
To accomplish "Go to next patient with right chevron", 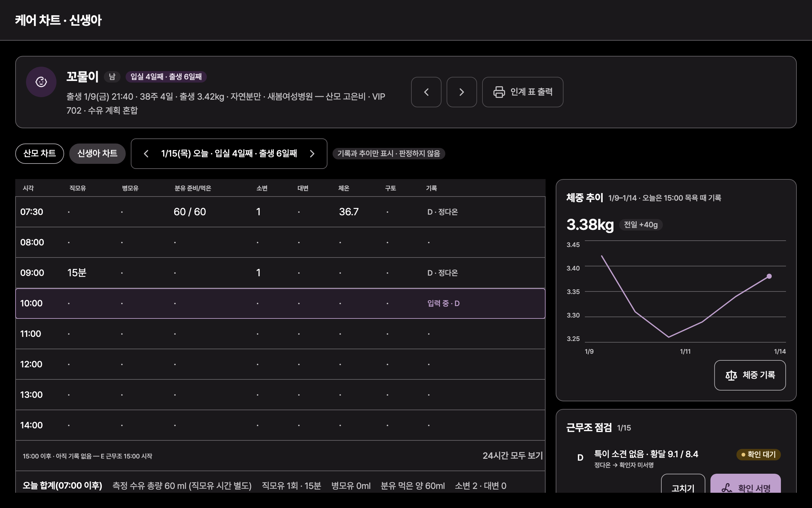I will coord(462,92).
